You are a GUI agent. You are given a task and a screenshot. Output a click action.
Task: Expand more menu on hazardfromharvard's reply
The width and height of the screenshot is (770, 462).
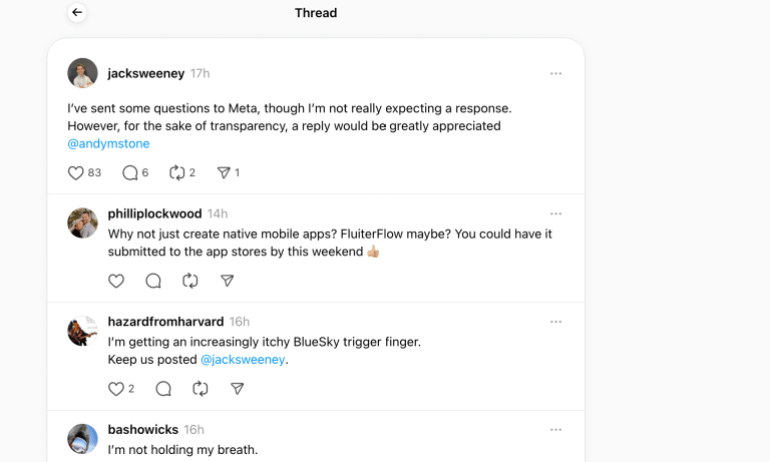pos(556,322)
